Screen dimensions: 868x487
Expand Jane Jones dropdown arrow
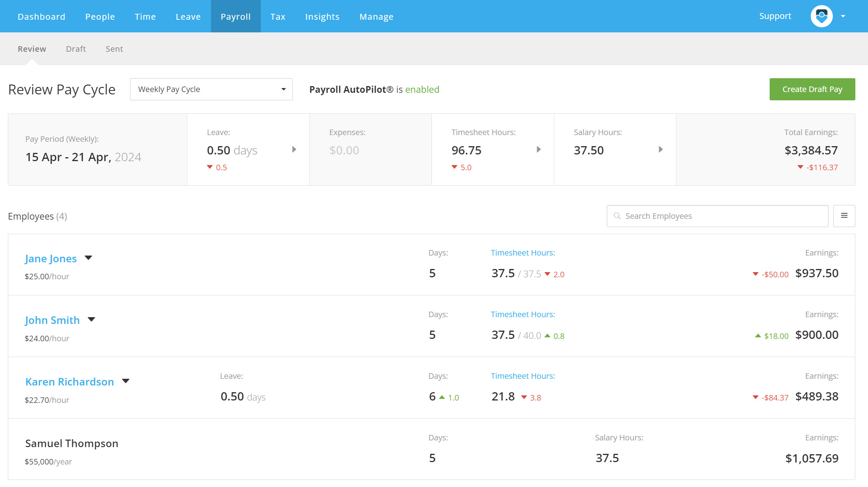tap(88, 258)
